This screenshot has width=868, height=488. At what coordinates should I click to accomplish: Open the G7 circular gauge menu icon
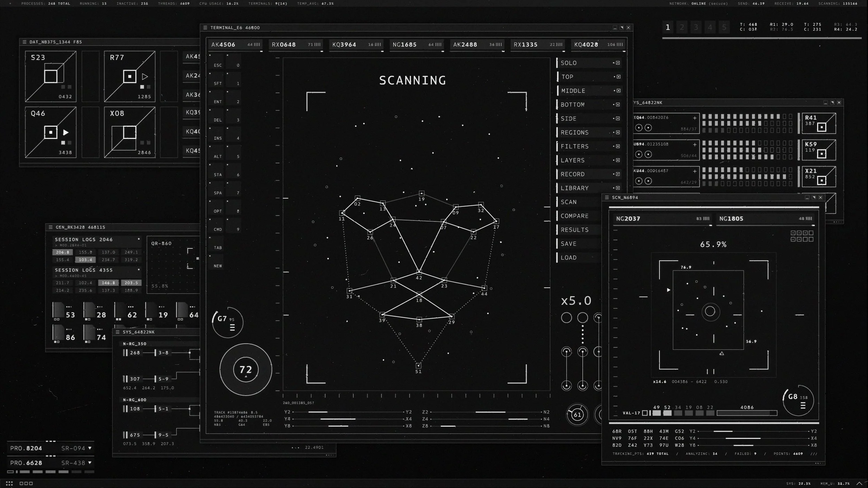[232, 327]
